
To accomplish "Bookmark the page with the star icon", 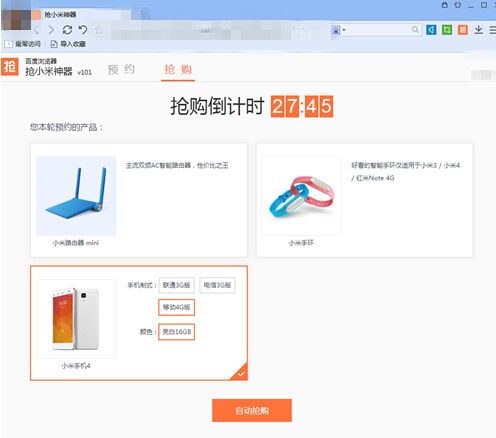I will coord(99,30).
